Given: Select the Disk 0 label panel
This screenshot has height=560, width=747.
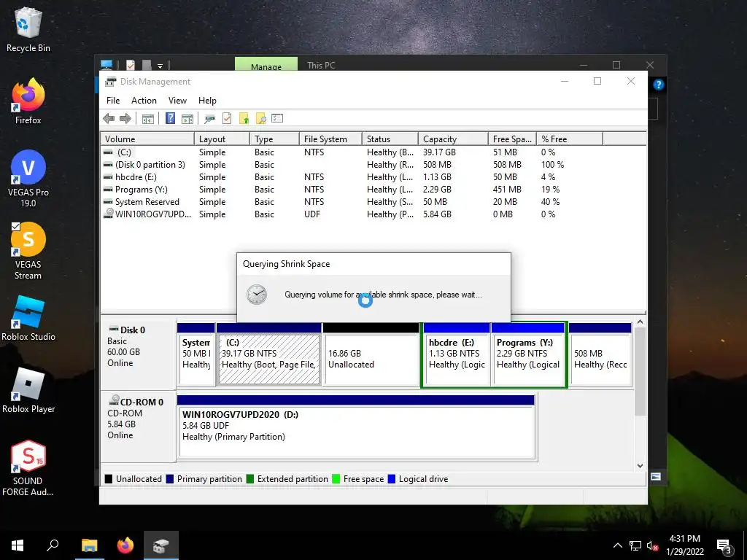Looking at the screenshot, I should tap(138, 355).
